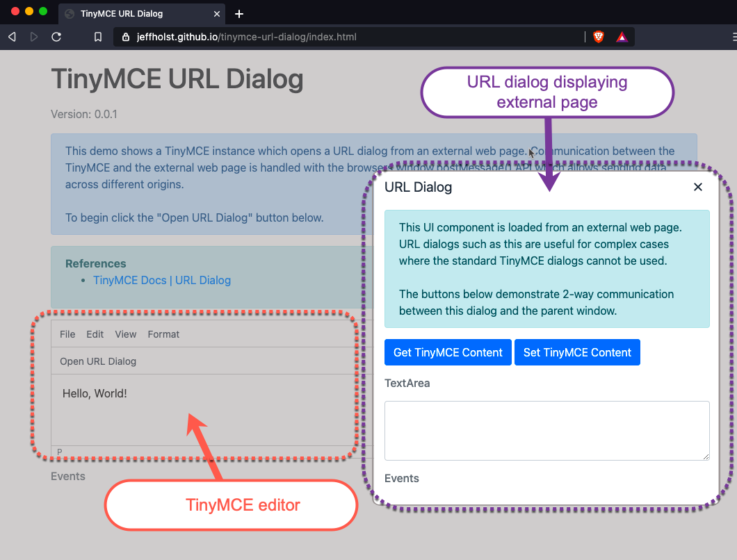Reload the current page

pos(56,37)
